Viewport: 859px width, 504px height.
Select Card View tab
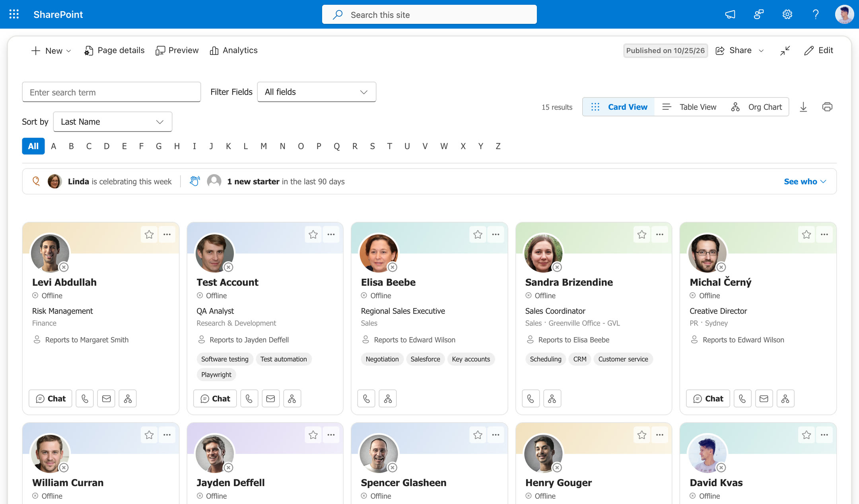pyautogui.click(x=619, y=107)
